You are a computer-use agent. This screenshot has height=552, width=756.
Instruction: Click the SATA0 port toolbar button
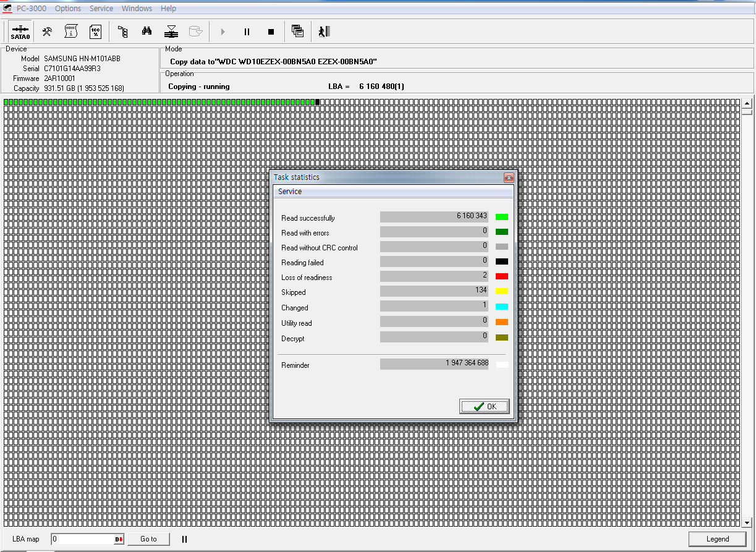pyautogui.click(x=20, y=32)
